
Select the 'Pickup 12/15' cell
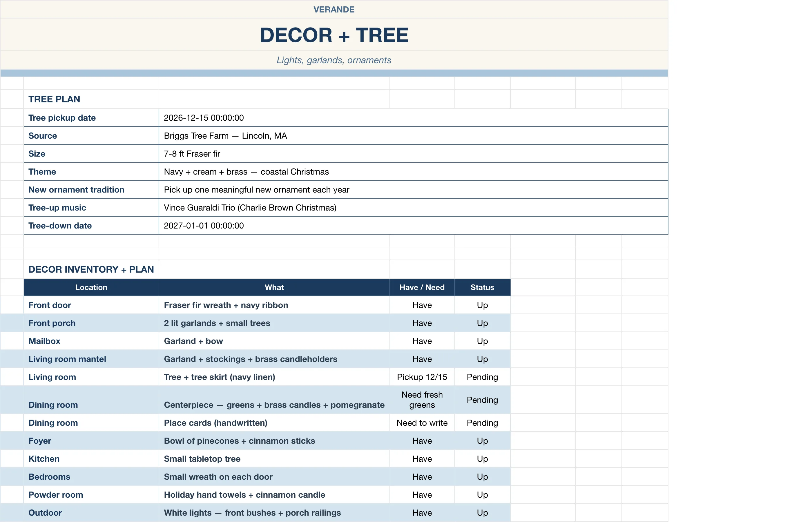422,377
